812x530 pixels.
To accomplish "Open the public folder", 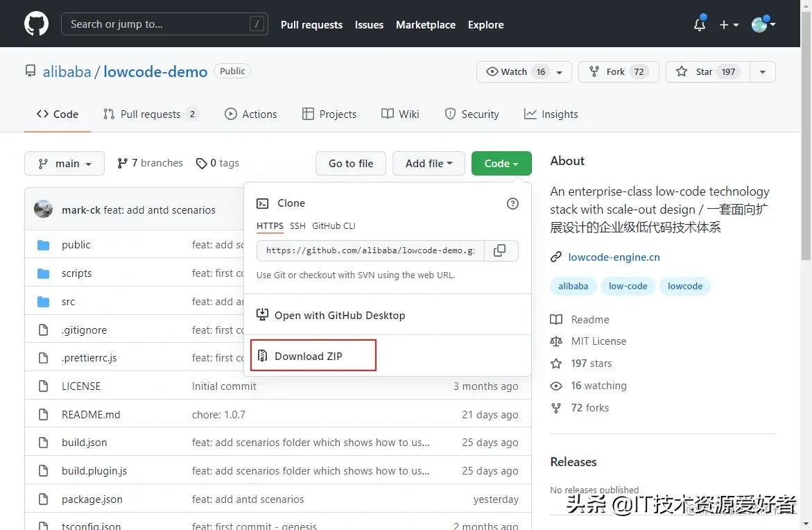I will point(76,245).
